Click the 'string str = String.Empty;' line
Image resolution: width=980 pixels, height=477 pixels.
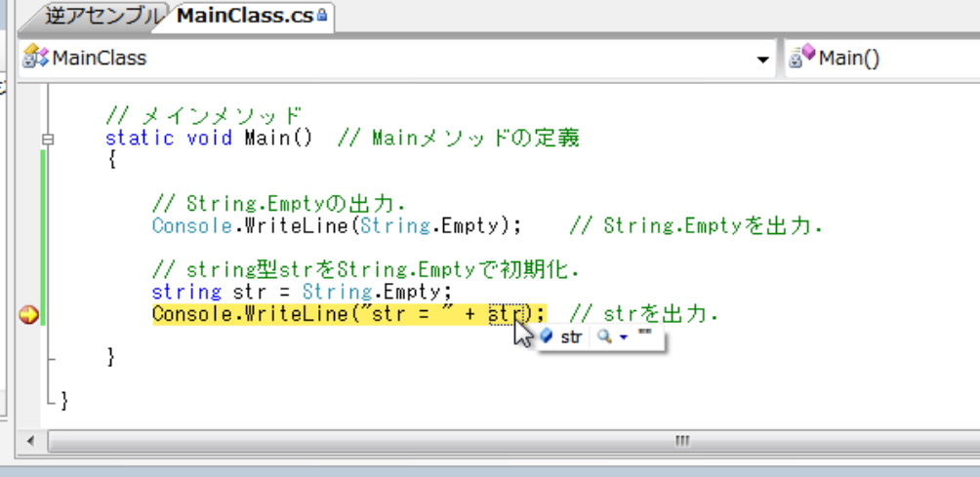coord(302,292)
